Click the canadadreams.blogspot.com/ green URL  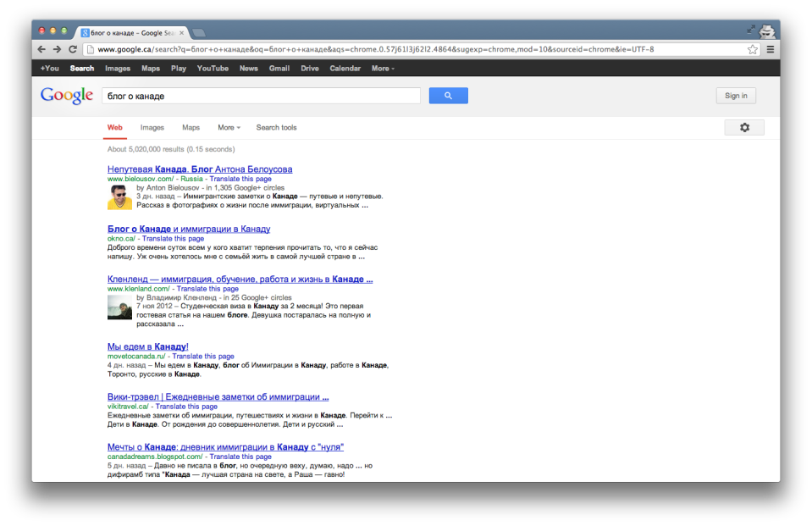click(155, 457)
